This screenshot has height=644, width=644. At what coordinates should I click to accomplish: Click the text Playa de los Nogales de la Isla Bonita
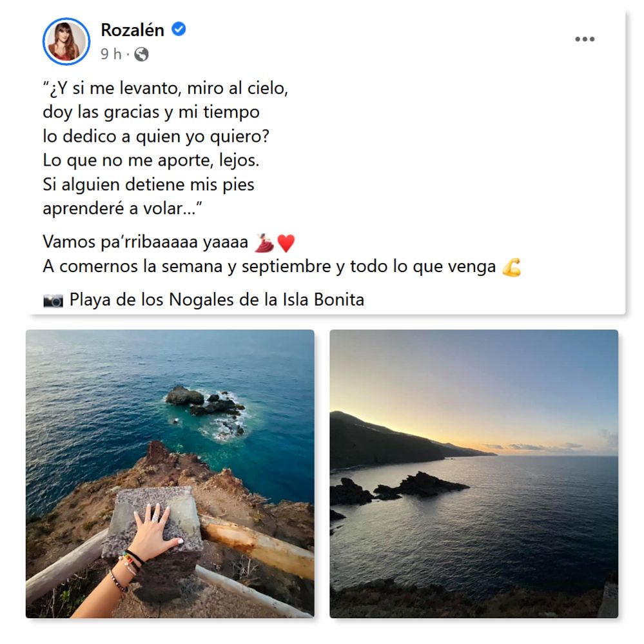click(x=217, y=300)
